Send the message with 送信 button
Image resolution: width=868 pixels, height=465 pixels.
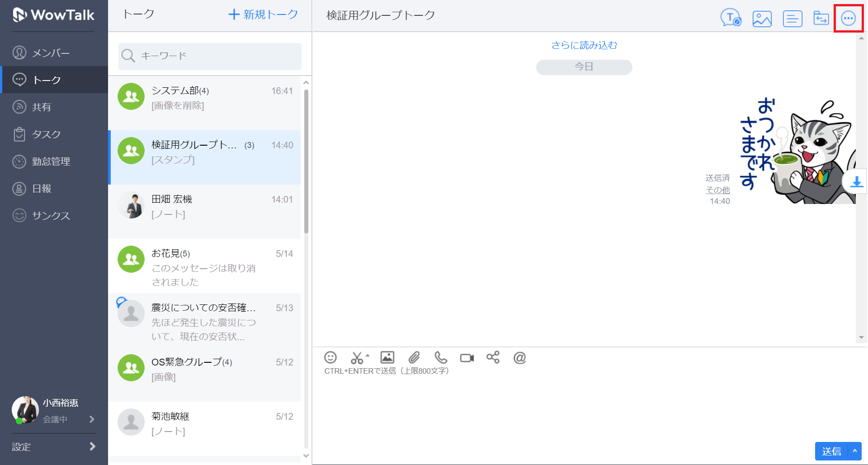click(832, 451)
